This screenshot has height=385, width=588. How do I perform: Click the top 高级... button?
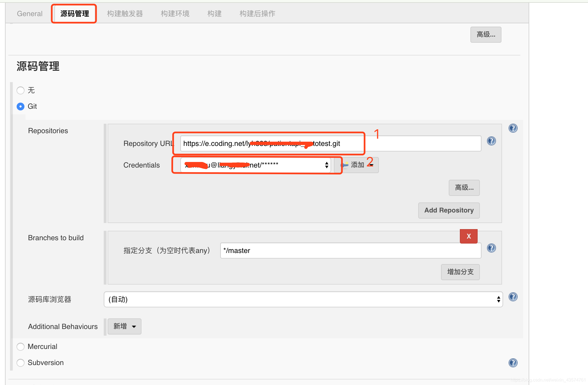click(486, 35)
